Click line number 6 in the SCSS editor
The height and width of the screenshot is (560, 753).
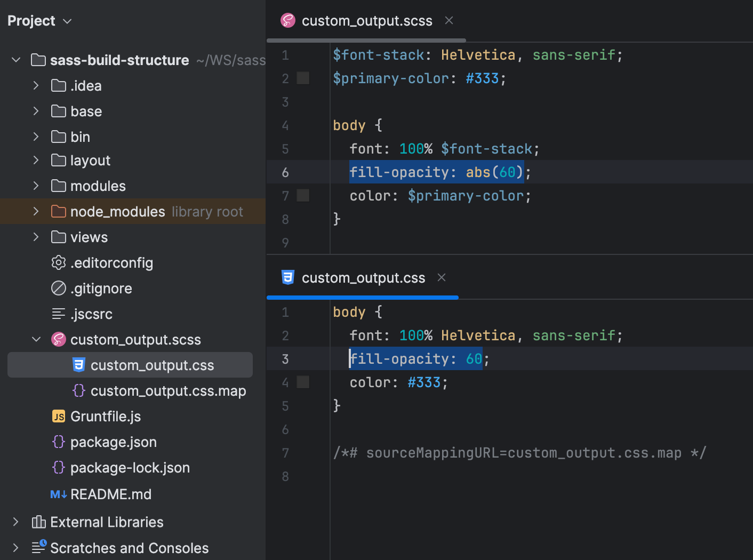(285, 172)
